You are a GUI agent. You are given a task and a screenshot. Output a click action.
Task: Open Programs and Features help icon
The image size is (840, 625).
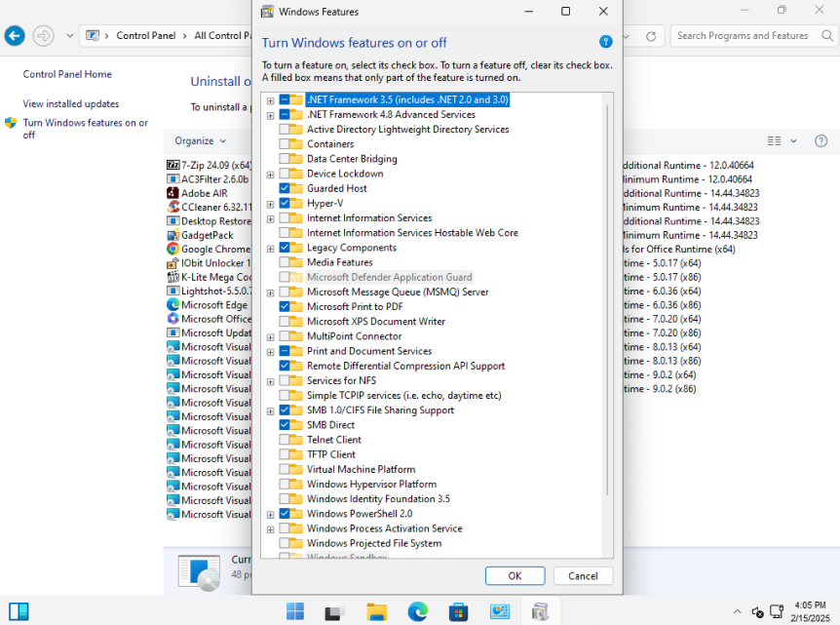pos(821,141)
